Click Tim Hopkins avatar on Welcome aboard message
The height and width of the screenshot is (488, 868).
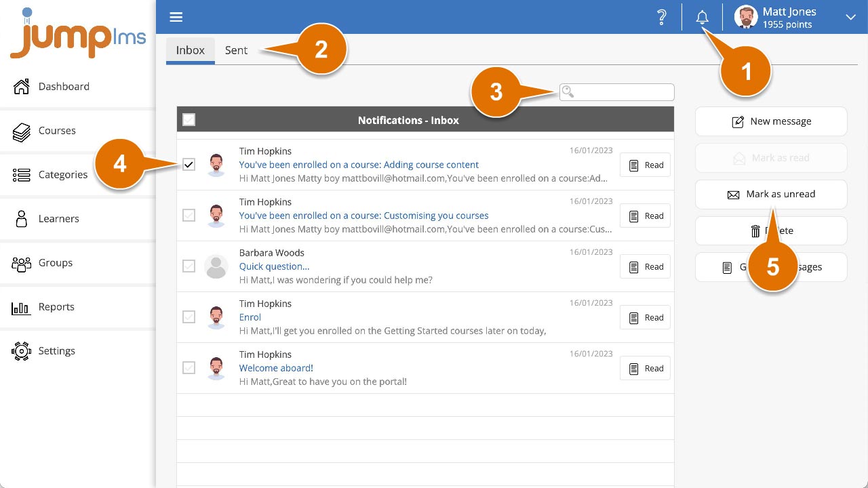pos(216,368)
